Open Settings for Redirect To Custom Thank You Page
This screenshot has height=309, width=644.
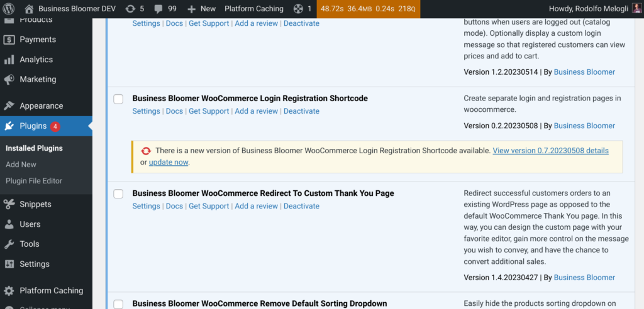(146, 206)
